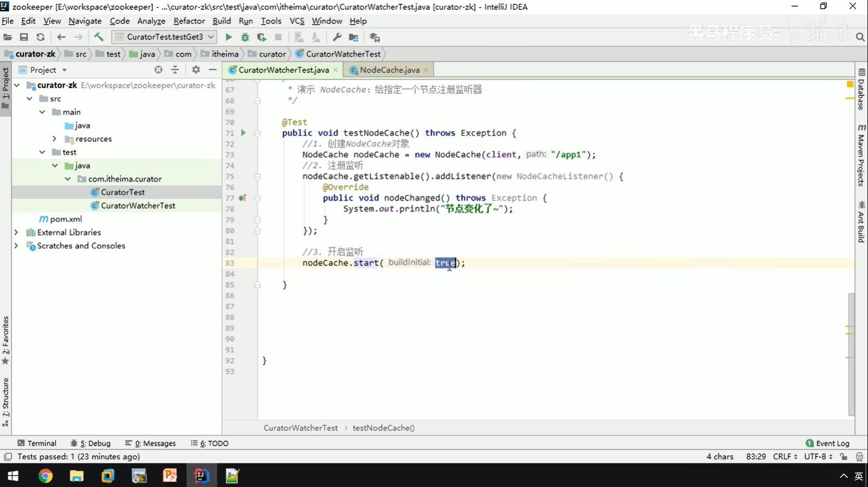Click the Build project hammer icon
This screenshot has width=868, height=487.
tap(99, 37)
